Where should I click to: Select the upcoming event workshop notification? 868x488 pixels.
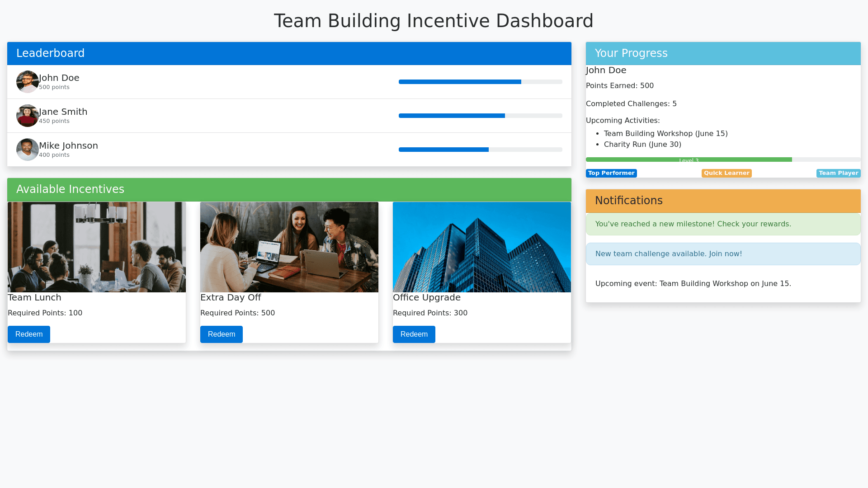723,284
